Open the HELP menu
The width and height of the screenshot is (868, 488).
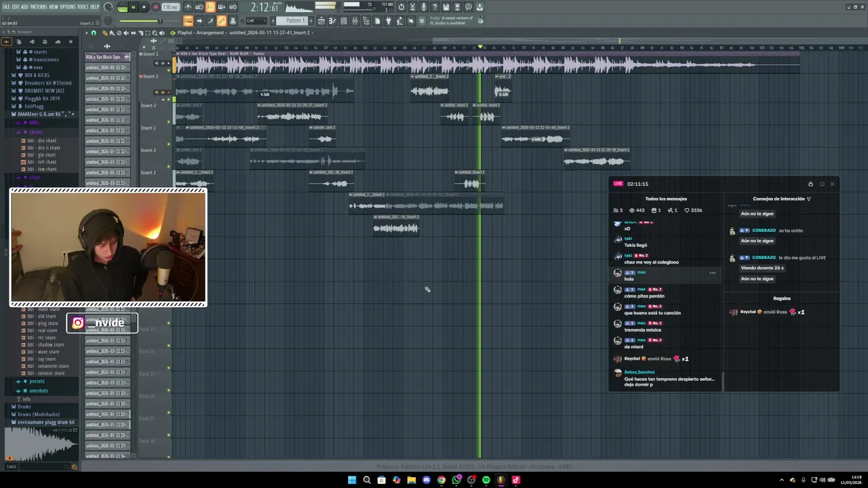95,7
